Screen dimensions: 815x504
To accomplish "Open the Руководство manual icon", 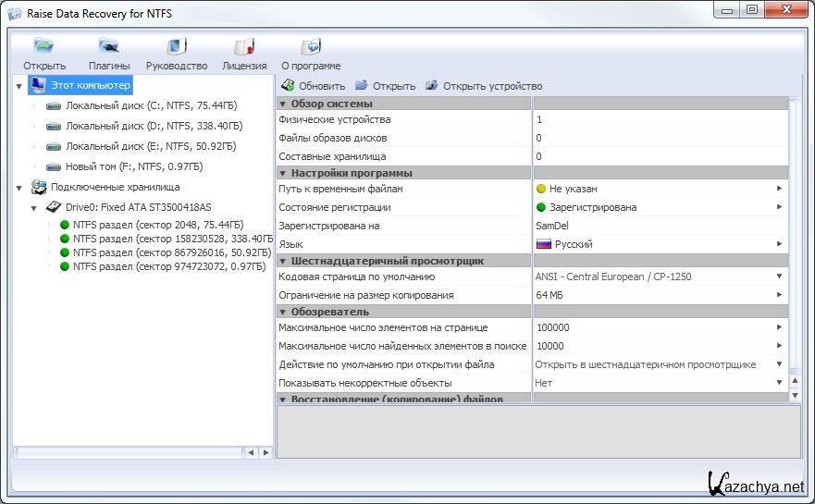I will point(176,47).
